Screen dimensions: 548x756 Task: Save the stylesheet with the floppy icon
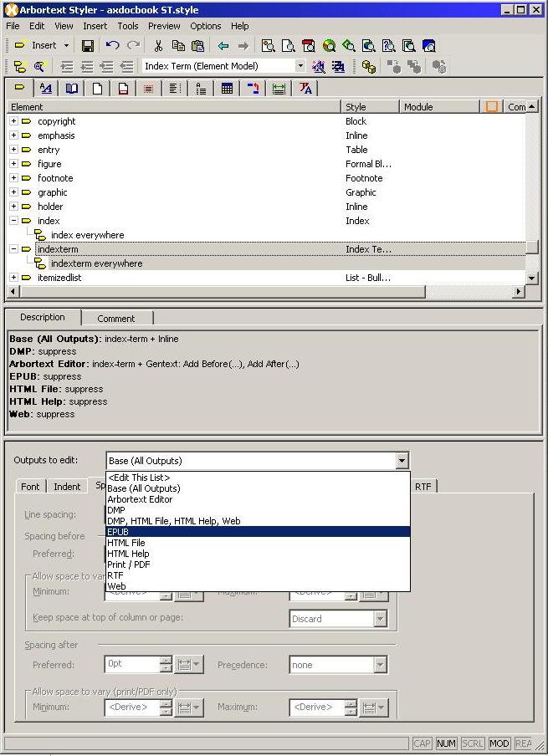tap(88, 46)
